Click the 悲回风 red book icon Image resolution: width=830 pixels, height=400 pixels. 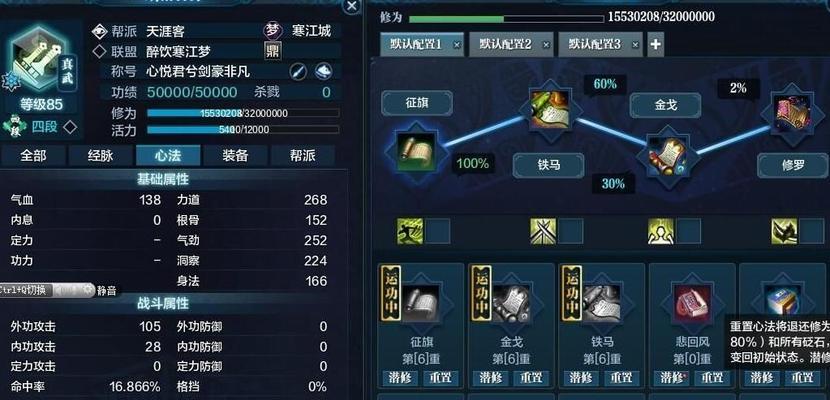point(691,303)
